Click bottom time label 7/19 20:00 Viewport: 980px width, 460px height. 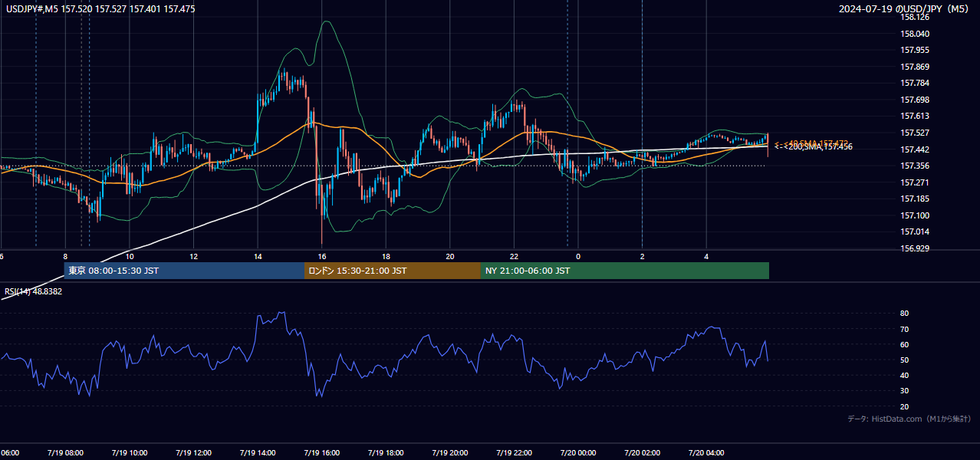pyautogui.click(x=449, y=453)
